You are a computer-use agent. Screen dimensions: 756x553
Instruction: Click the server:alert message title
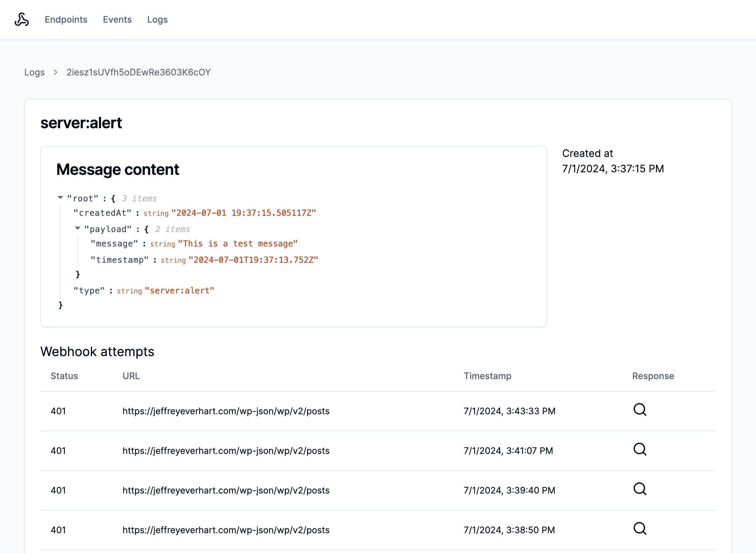[x=81, y=123]
